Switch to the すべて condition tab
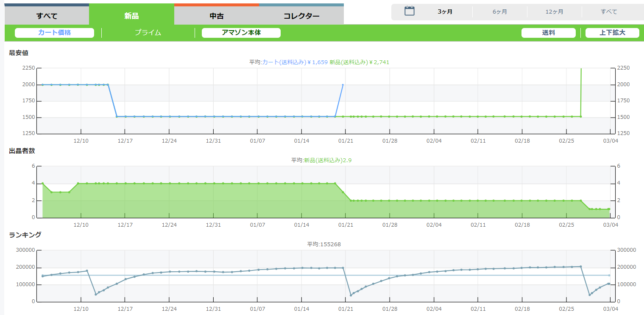This screenshot has width=644, height=315. click(x=47, y=16)
